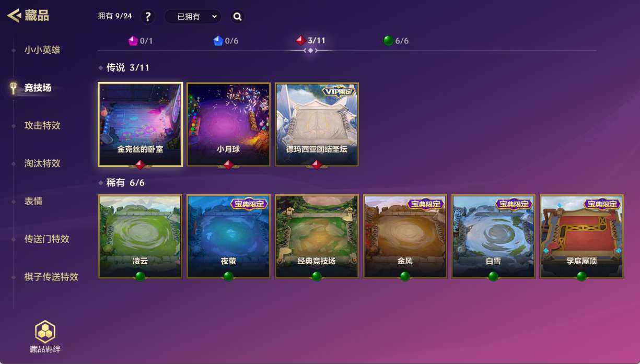Select the blue gem 0/6 rarity filter
The height and width of the screenshot is (364, 640).
(x=226, y=41)
